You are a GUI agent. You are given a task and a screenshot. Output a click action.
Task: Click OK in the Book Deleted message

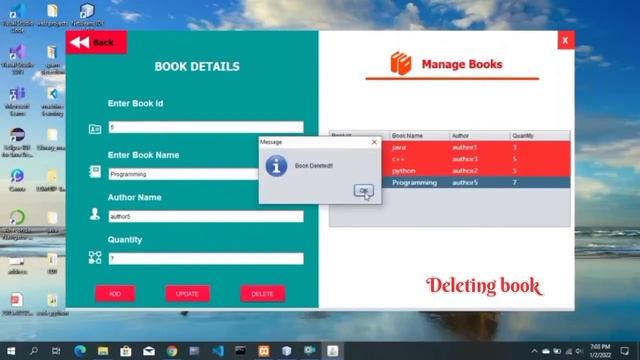click(x=363, y=191)
